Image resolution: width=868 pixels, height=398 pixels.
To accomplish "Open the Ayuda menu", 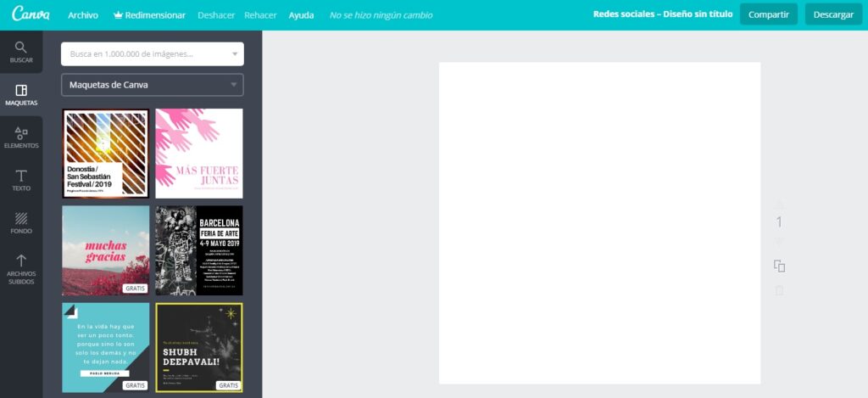I will [x=301, y=15].
